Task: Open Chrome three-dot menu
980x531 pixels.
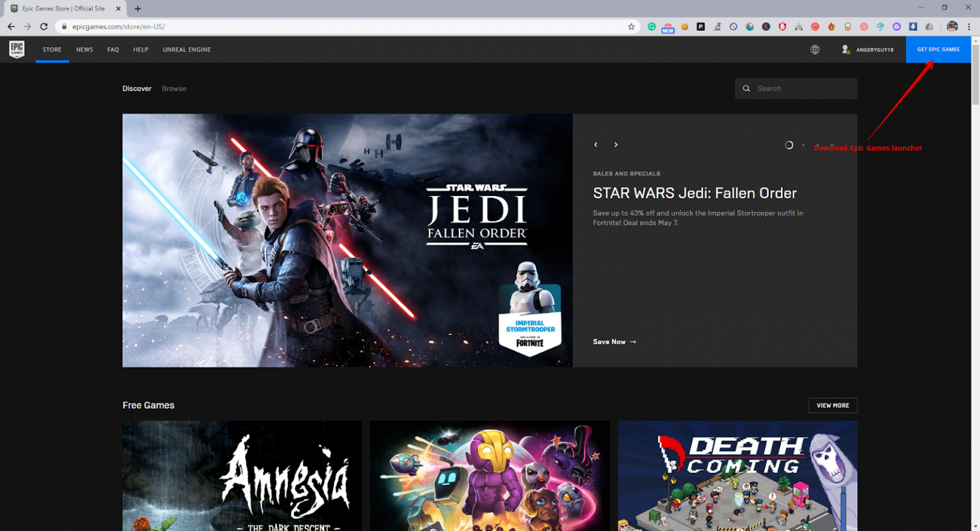Action: click(969, 26)
